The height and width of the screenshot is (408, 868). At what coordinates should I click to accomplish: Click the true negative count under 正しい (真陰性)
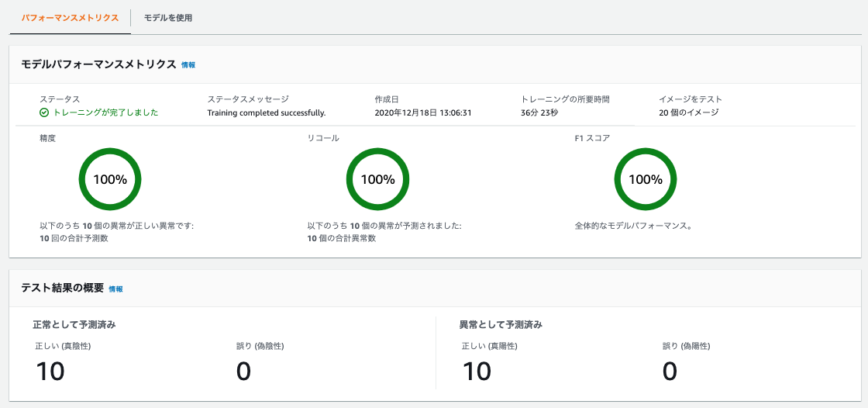(50, 372)
